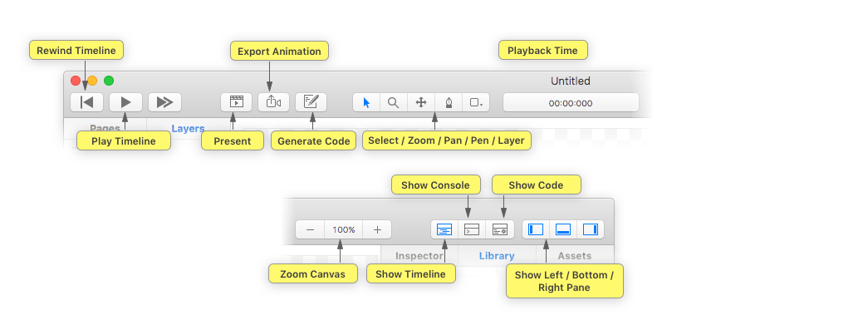Switch to the Layers tab
Screen dimensions: 868x320
pyautogui.click(x=189, y=129)
